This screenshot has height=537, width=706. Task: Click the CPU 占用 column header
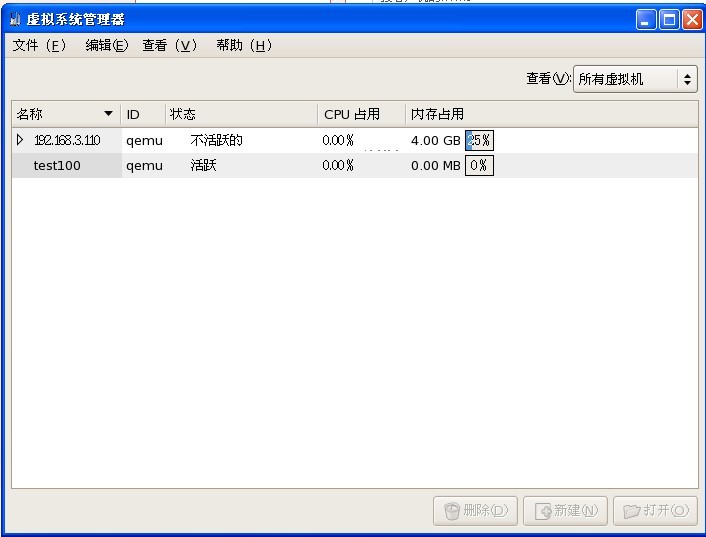362,114
